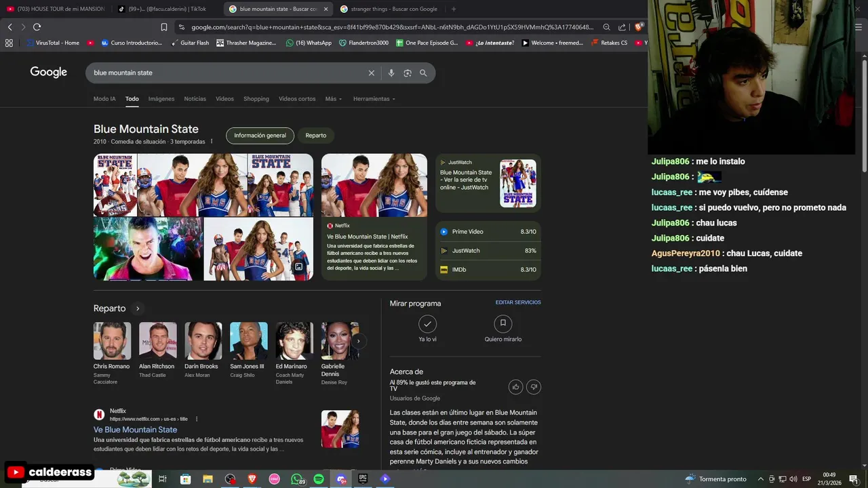Open WhatsApp from the taskbar
The width and height of the screenshot is (868, 488).
click(x=297, y=479)
